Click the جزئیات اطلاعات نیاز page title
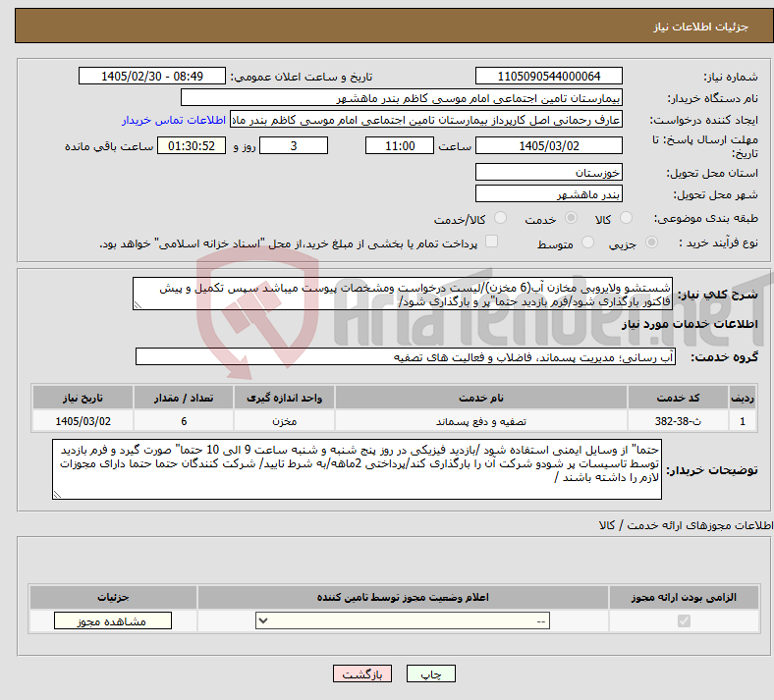This screenshot has height=700, width=774. click(701, 27)
